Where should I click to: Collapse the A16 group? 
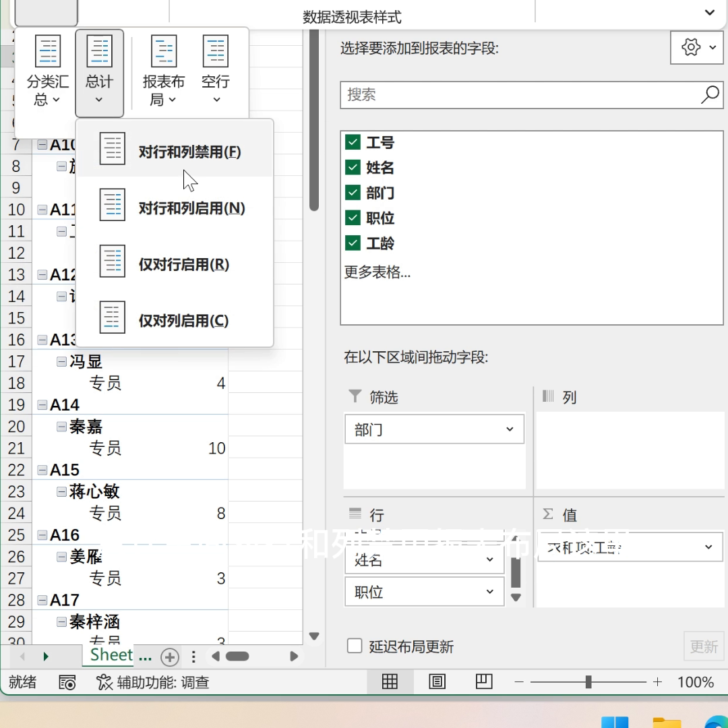(x=42, y=535)
